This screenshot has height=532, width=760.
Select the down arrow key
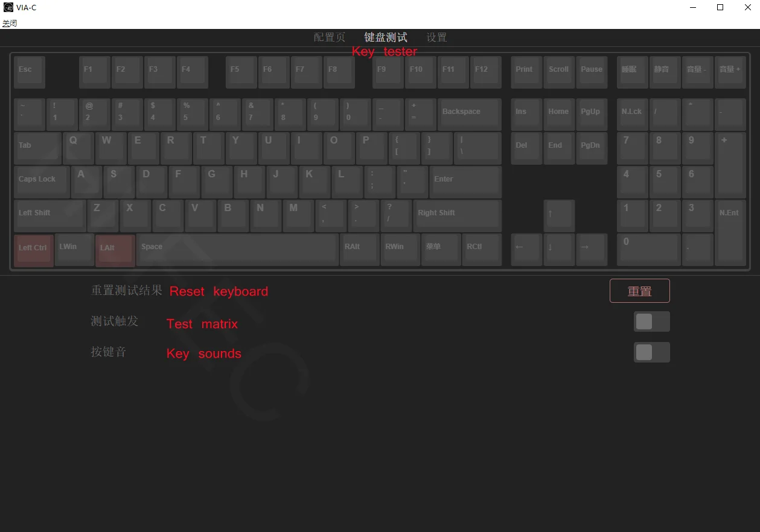pyautogui.click(x=559, y=250)
